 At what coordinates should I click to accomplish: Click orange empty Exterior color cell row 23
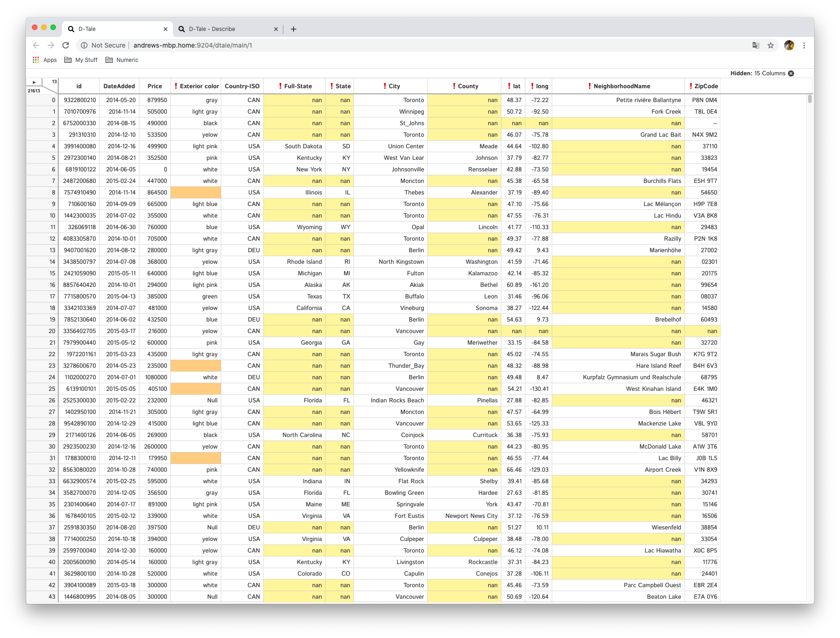[x=196, y=366]
